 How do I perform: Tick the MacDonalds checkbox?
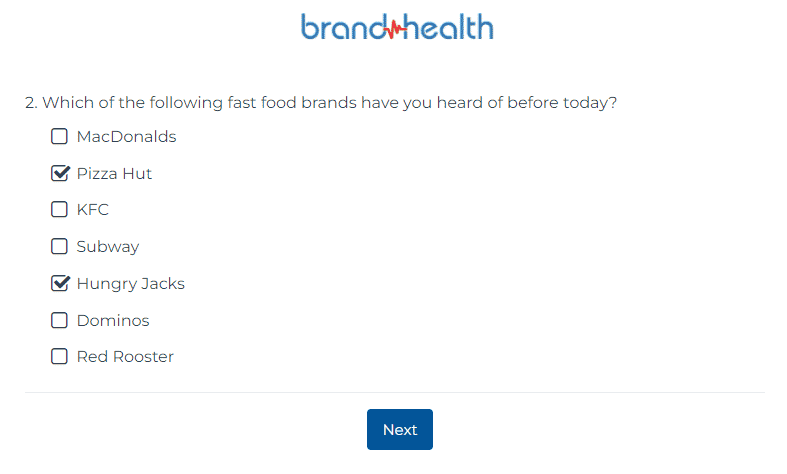coord(59,136)
